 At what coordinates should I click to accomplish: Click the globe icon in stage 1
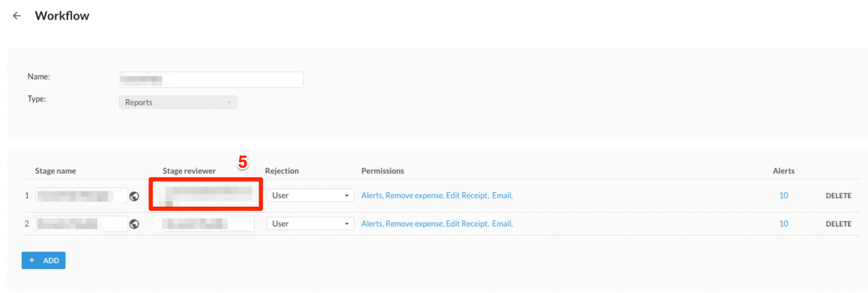coord(134,196)
